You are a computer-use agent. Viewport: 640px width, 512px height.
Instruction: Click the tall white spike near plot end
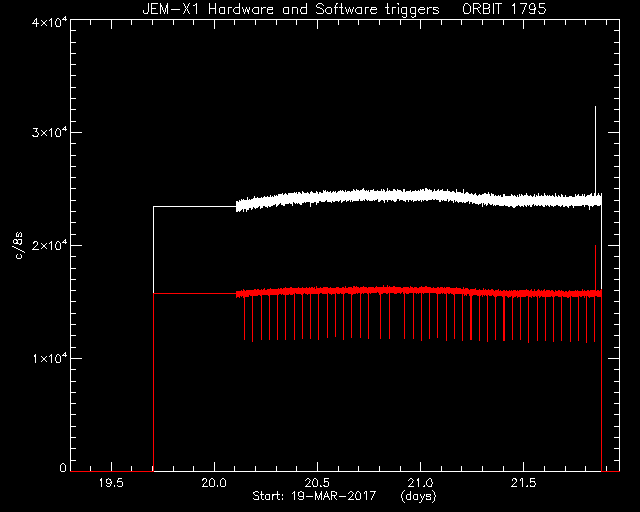(x=595, y=150)
